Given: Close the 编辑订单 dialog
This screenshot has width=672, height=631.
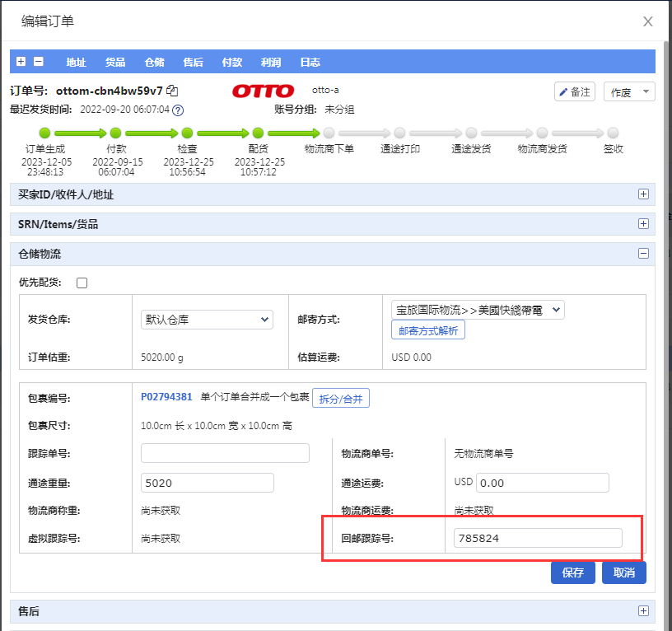Looking at the screenshot, I should (x=648, y=21).
